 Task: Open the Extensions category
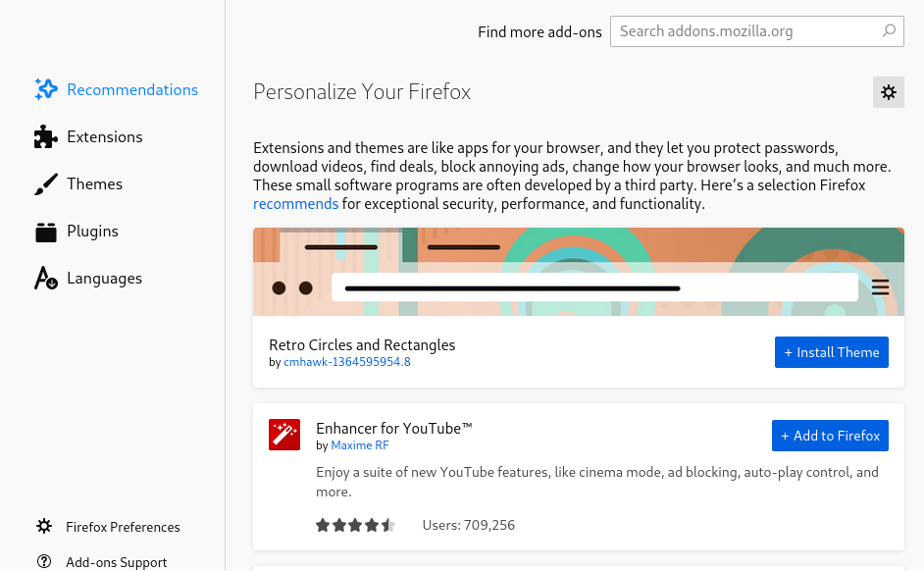(104, 137)
